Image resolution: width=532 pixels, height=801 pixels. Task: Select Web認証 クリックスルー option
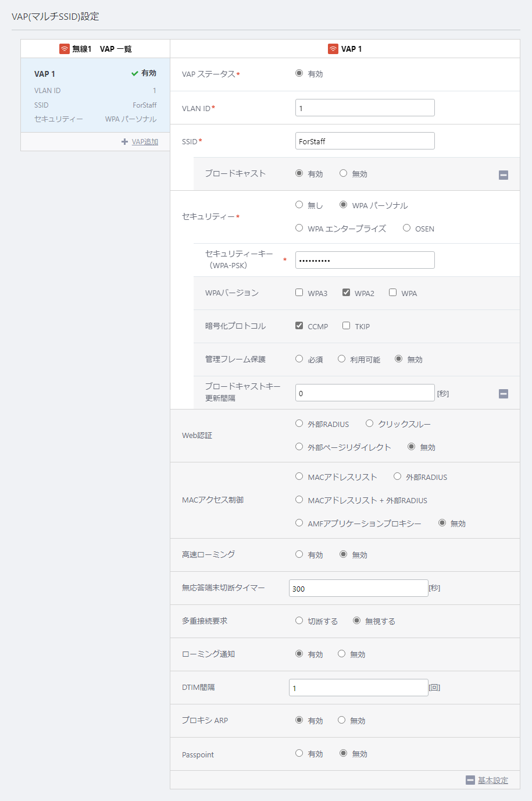(x=369, y=423)
